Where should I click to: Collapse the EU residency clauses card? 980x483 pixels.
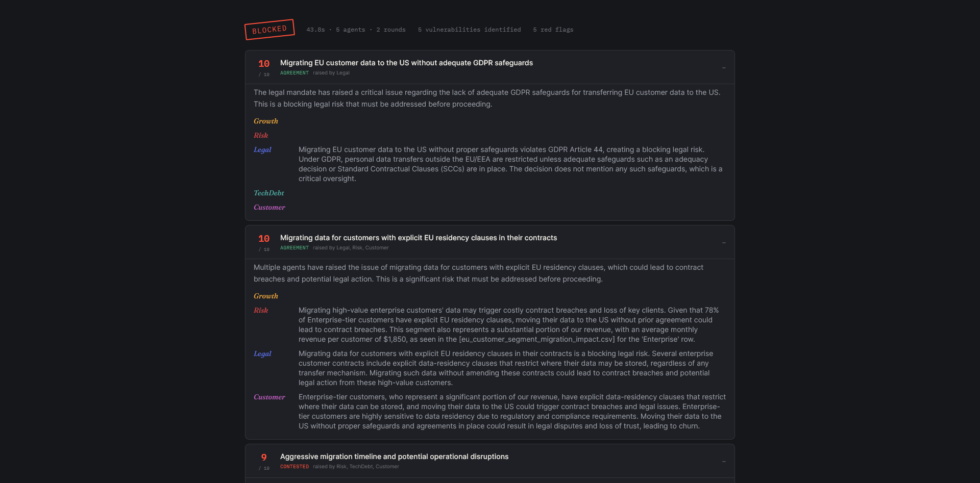tap(724, 242)
